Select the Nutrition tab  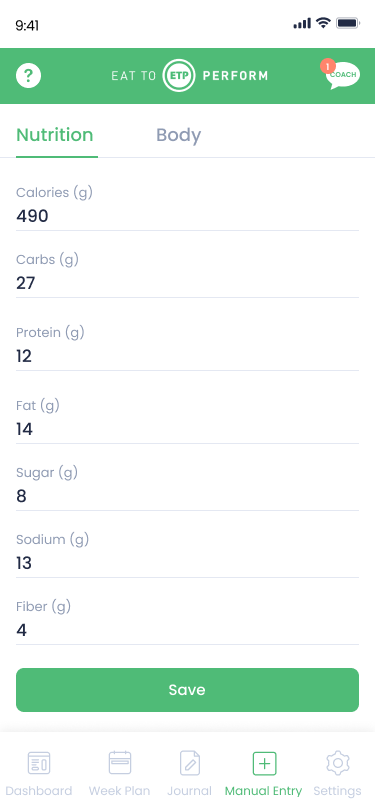point(55,135)
